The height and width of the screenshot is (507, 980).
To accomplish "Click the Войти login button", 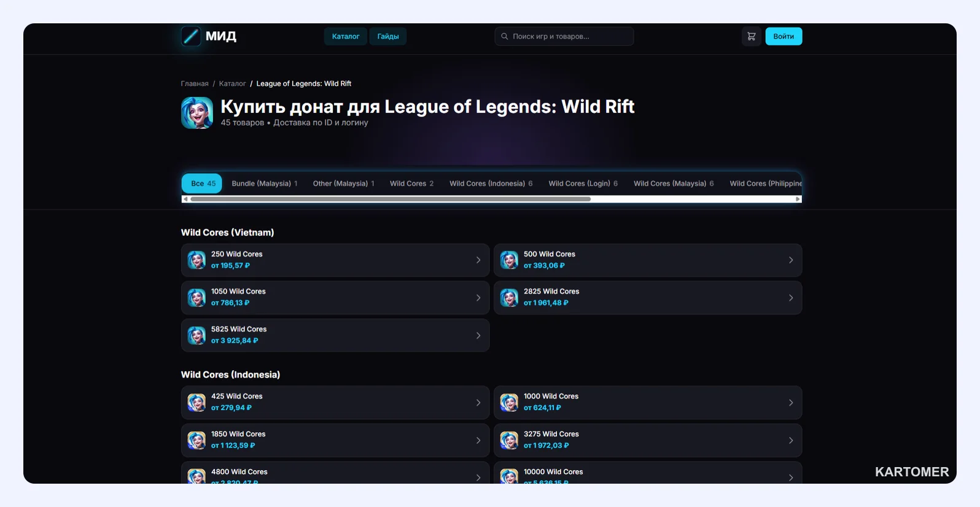I will click(784, 36).
